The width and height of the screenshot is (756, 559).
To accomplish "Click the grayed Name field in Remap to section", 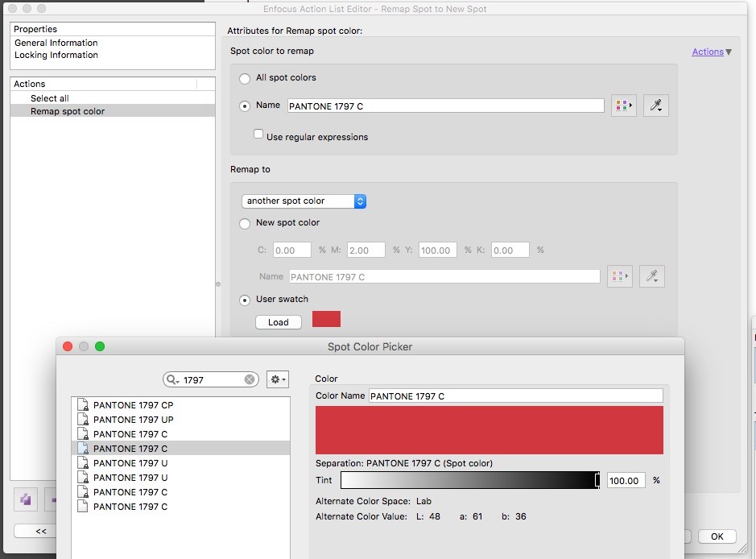I will [444, 277].
